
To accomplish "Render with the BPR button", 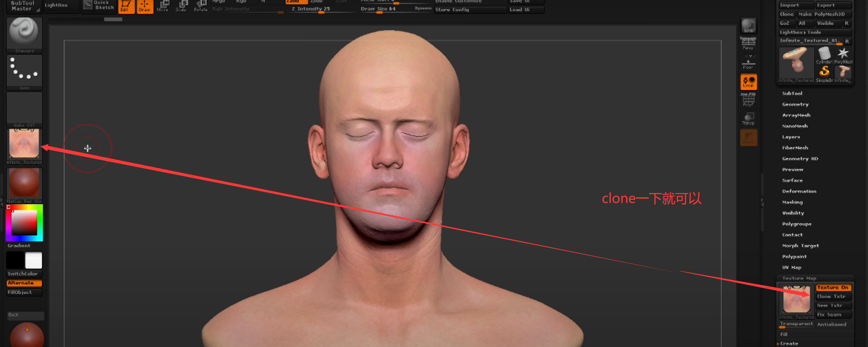I will point(748,25).
